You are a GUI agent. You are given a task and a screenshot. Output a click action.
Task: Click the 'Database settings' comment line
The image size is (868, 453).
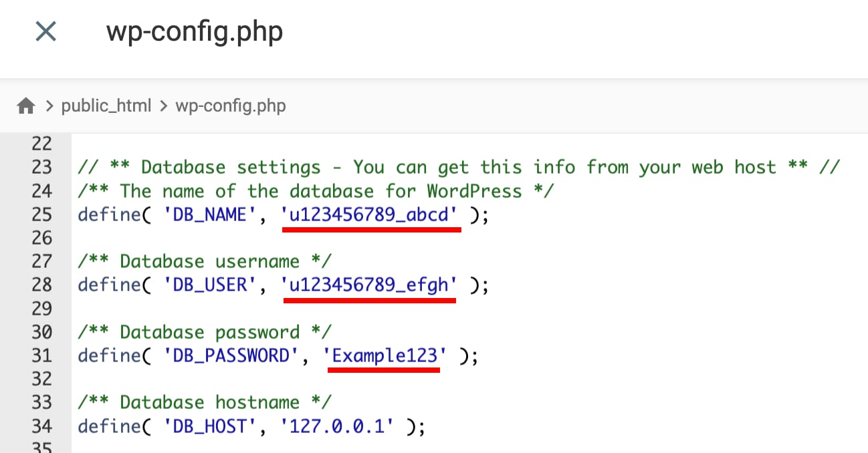tap(458, 166)
